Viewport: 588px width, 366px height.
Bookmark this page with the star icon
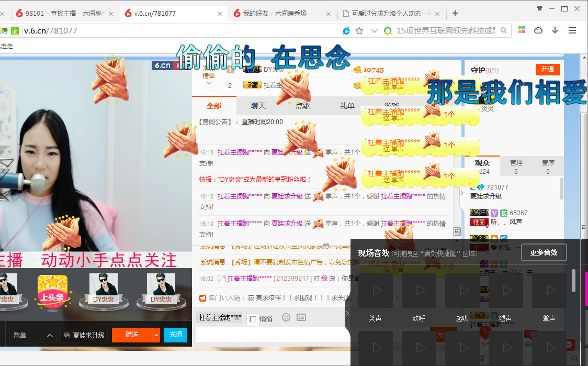click(359, 31)
